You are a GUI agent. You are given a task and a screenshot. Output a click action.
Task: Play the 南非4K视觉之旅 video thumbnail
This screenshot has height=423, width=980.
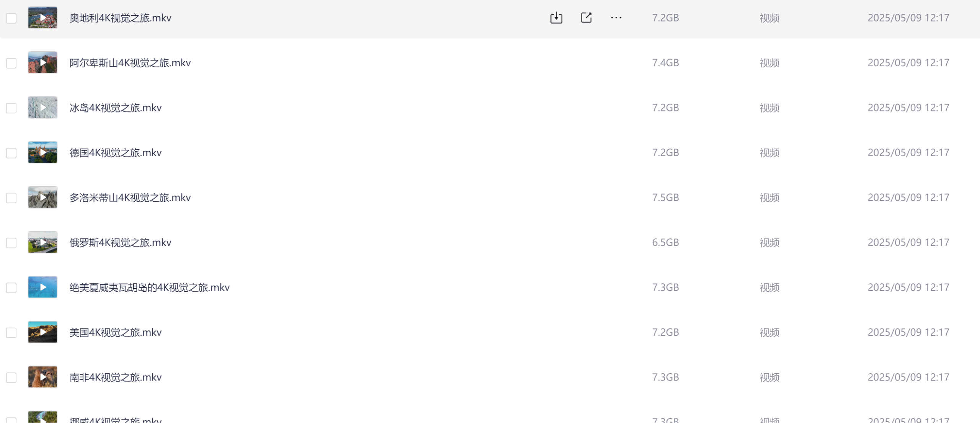[42, 377]
